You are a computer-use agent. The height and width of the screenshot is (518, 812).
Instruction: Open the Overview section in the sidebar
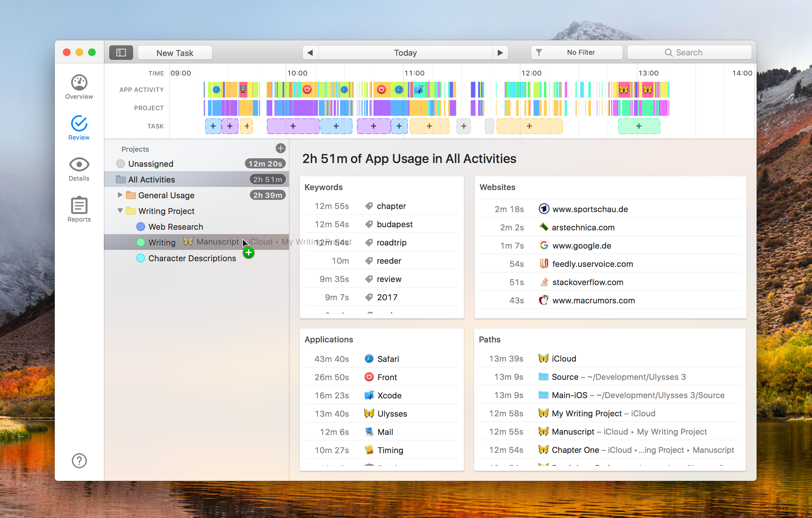pyautogui.click(x=79, y=87)
